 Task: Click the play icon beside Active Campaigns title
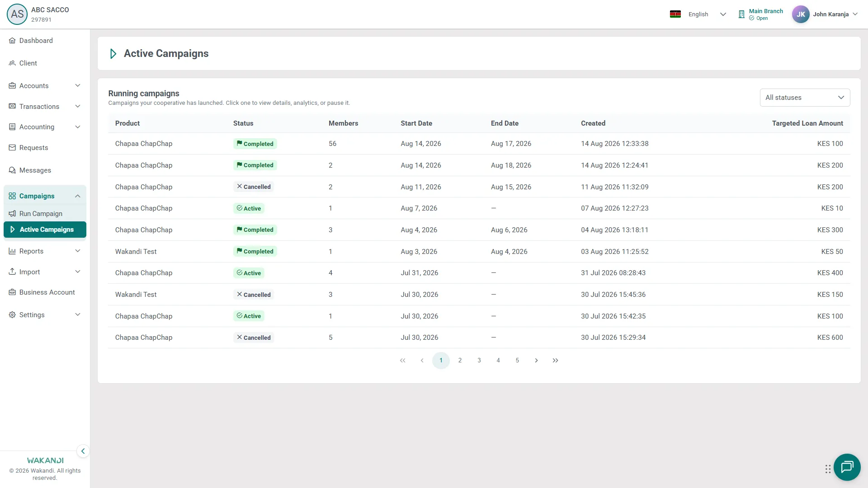coord(113,54)
